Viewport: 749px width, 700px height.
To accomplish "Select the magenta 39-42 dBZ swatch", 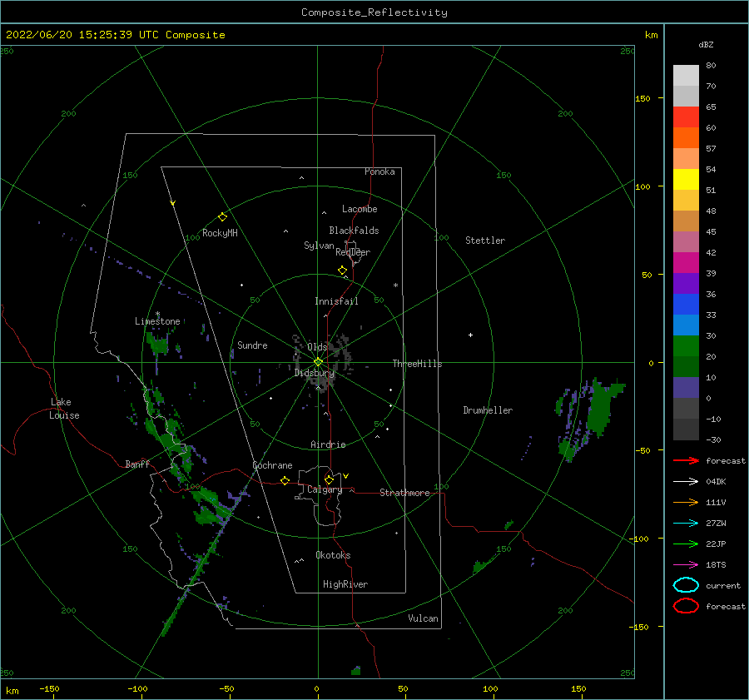I will (686, 263).
